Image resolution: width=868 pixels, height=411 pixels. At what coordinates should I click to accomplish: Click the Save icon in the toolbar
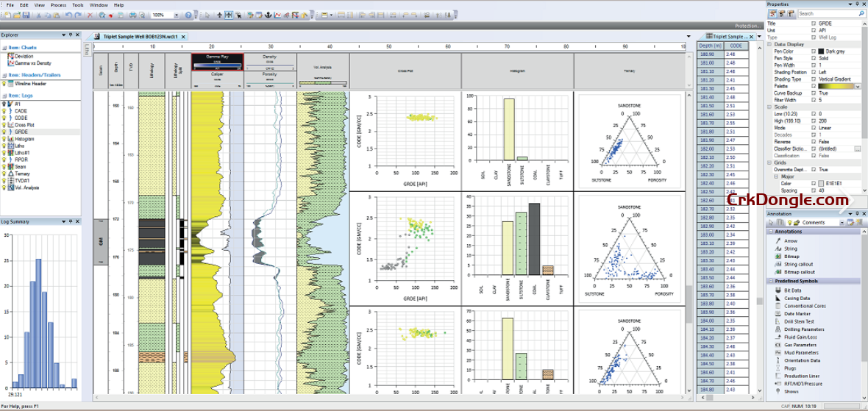click(26, 15)
